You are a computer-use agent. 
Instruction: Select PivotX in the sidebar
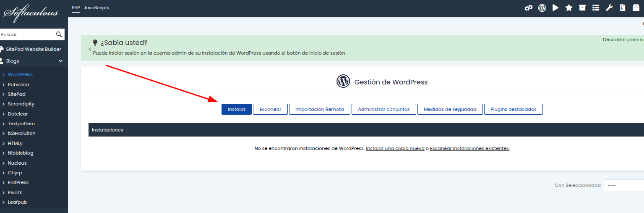click(x=15, y=192)
